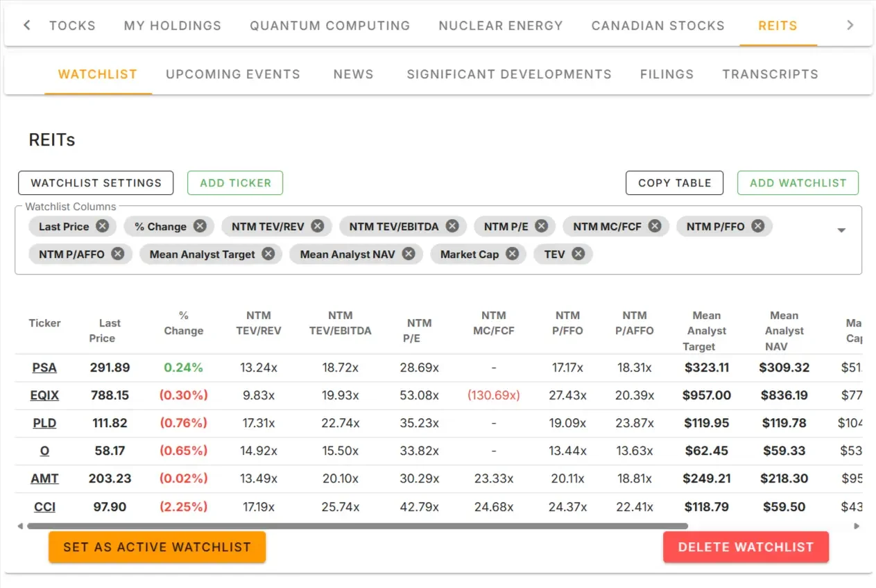The image size is (876, 588).
Task: Click the Add Watchlist button
Action: click(x=798, y=183)
